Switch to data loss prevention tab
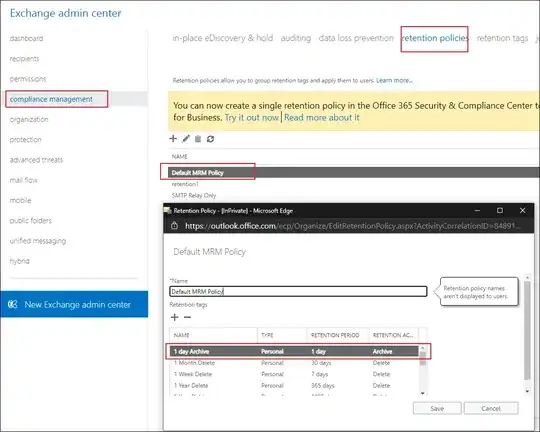 (356, 38)
